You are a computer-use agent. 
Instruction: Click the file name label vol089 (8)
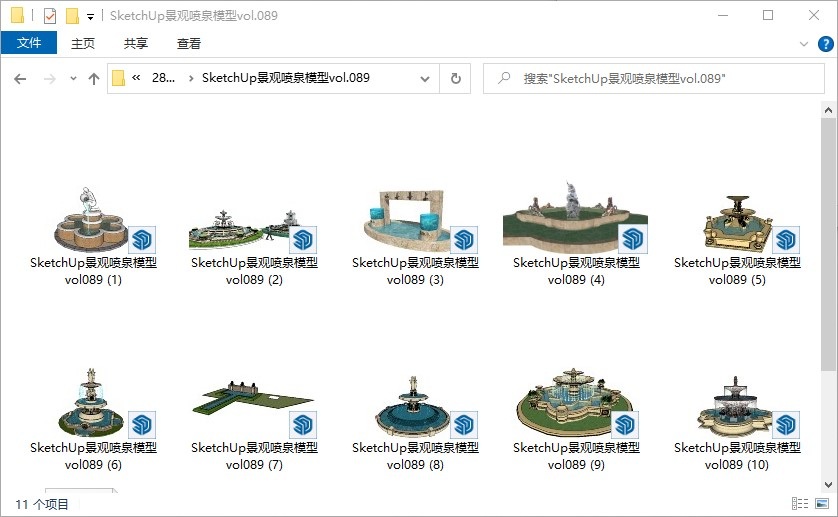[x=415, y=456]
